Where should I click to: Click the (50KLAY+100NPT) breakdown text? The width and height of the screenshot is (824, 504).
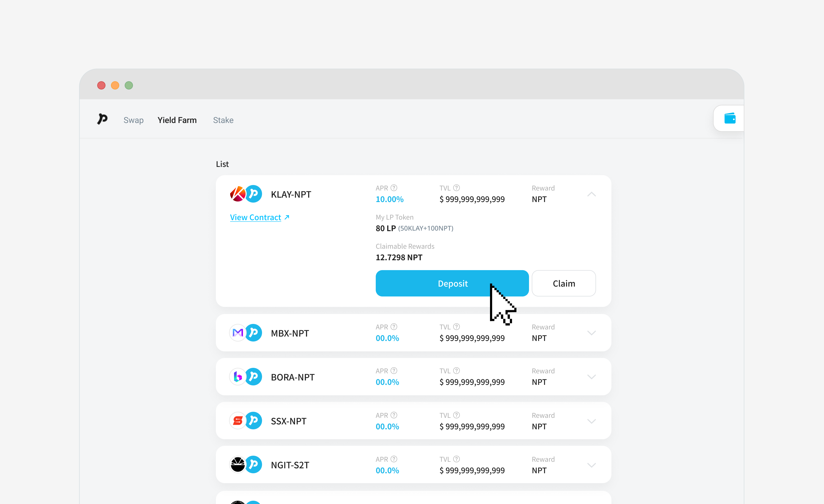[x=426, y=228]
